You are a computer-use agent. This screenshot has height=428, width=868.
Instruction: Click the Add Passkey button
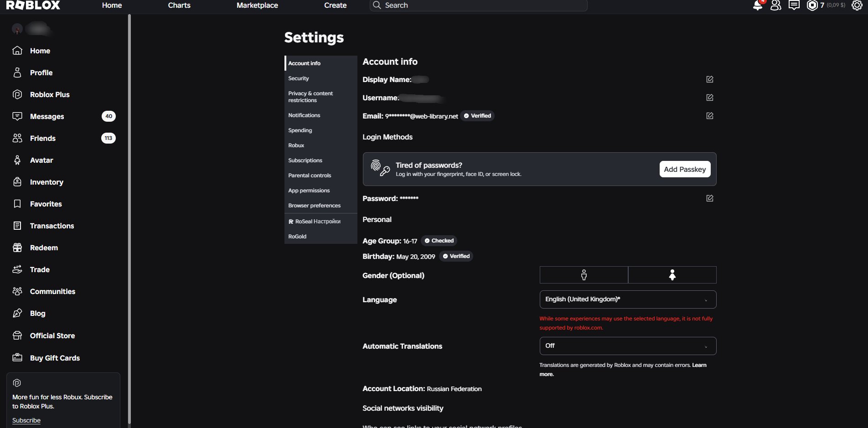[685, 169]
